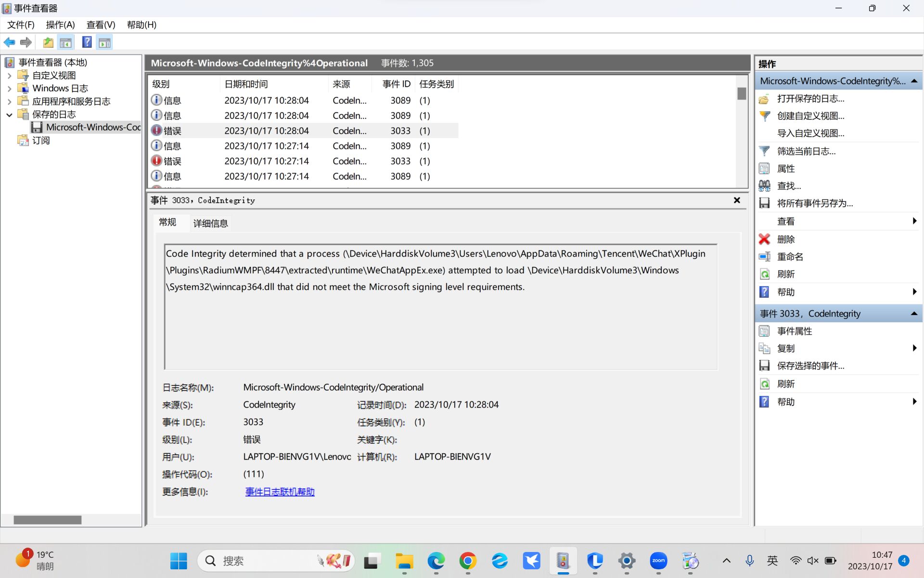Click the 刷新 icon under event 3033 actions
Image resolution: width=924 pixels, height=578 pixels.
[x=764, y=384]
